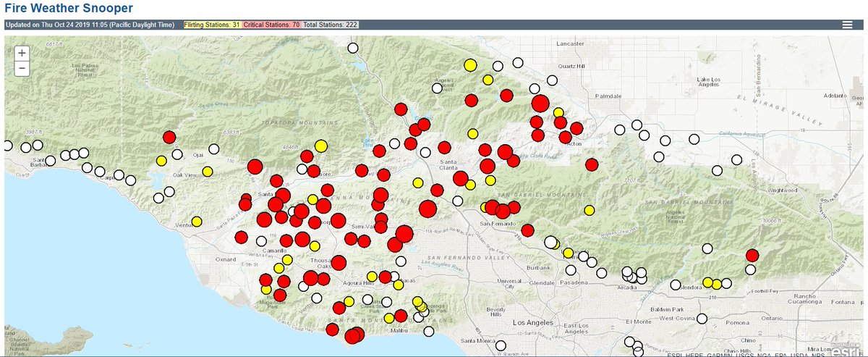Click white marker at the far left edge near Santa Barbara
This screenshot has height=357, width=868.
(7, 146)
